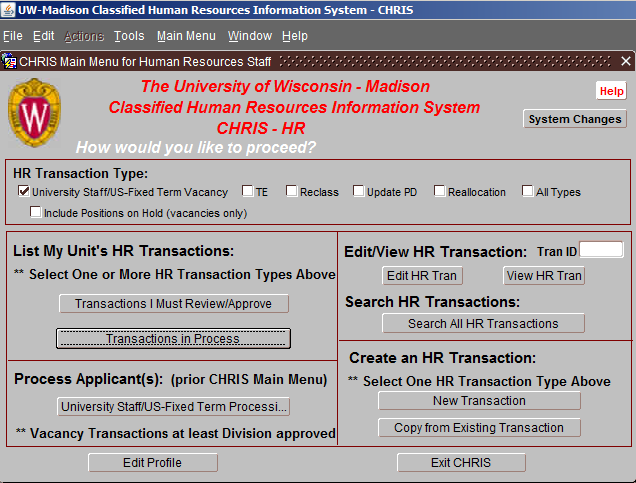Check the All Types checkbox
636x483 pixels.
(x=527, y=191)
